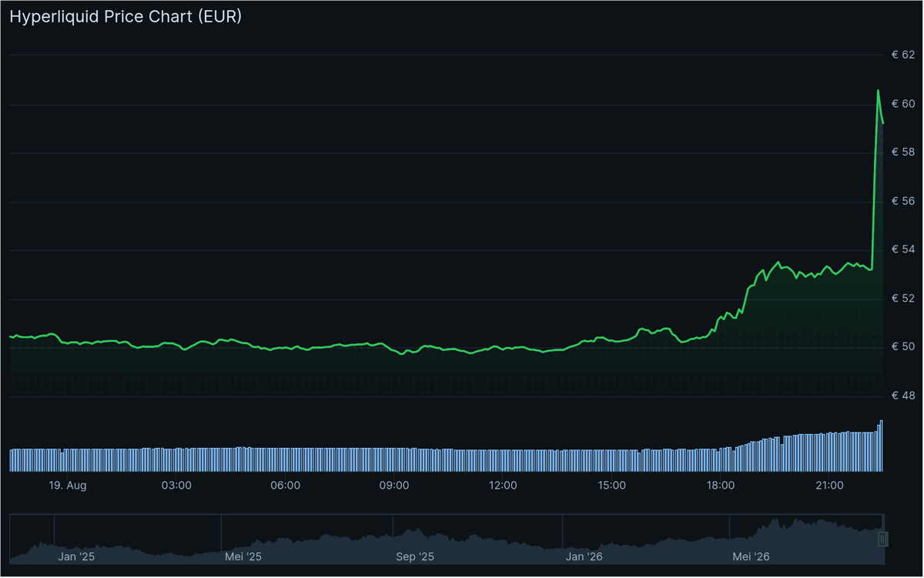Click the price peak near € 60
The image size is (924, 578).
click(x=878, y=91)
